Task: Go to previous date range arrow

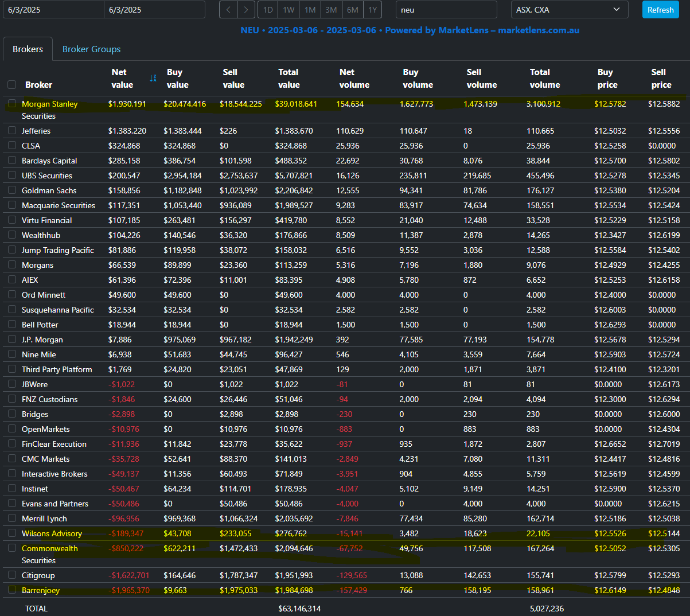Action: [228, 10]
